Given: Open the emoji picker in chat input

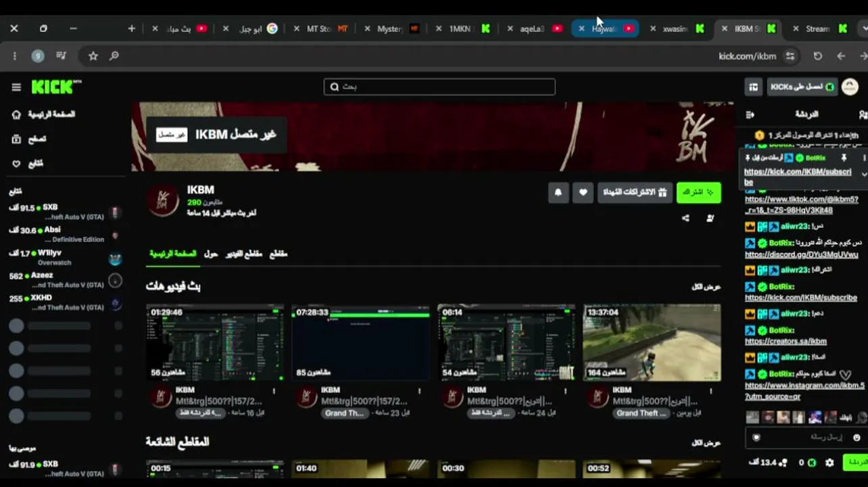Looking at the screenshot, I should tap(857, 438).
